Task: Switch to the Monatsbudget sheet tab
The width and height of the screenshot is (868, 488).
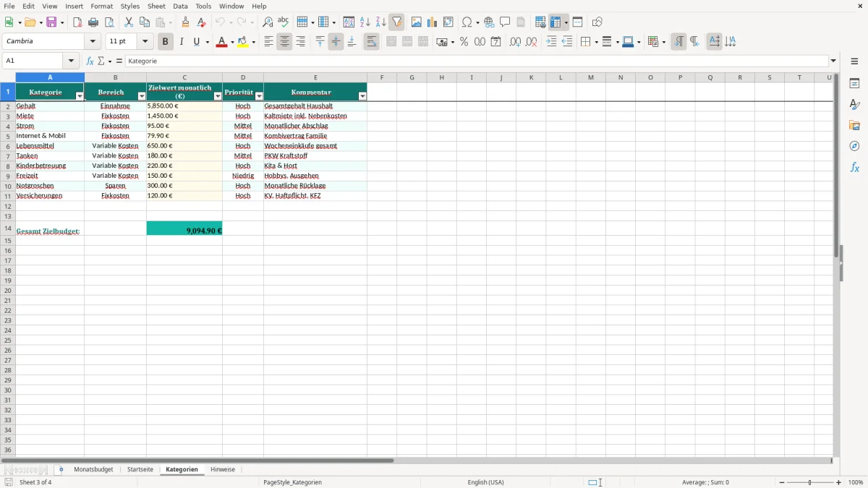Action: pos(93,470)
